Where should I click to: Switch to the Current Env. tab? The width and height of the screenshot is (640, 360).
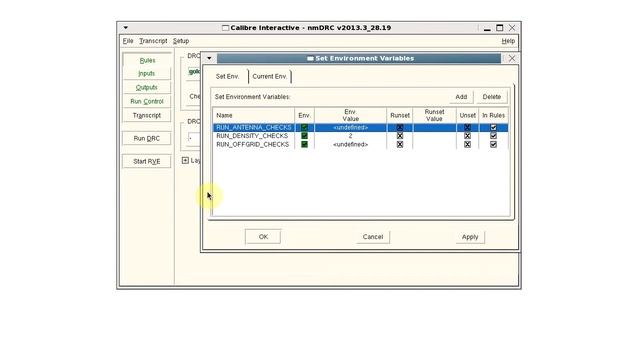click(x=269, y=76)
